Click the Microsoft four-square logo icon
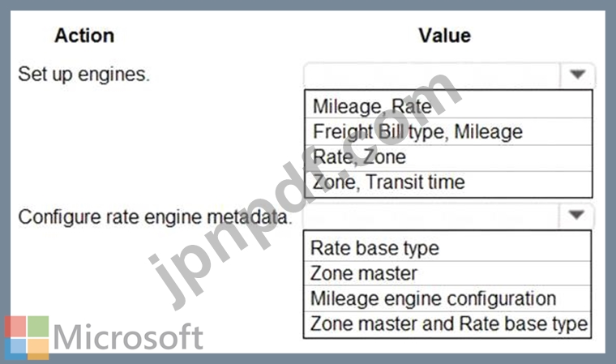 [x=27, y=337]
